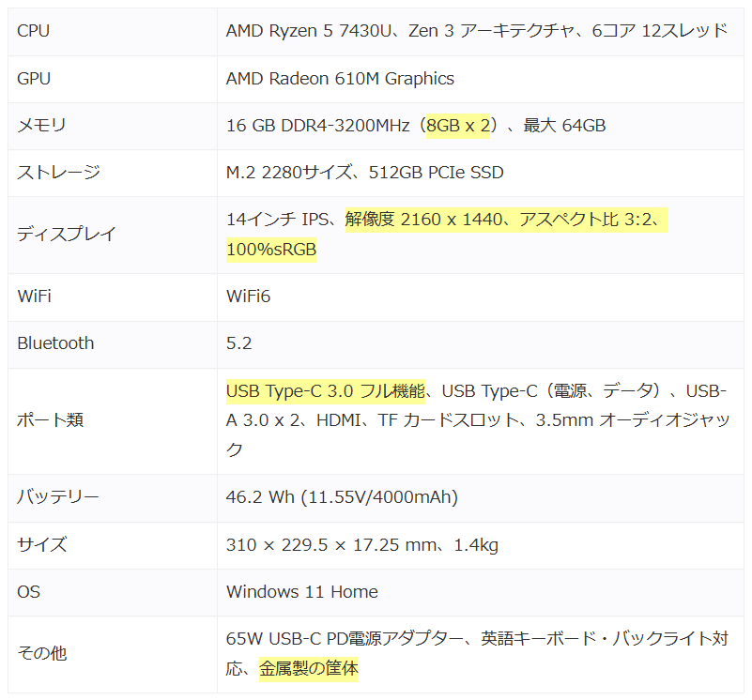
Task: Click the highlighted 100%sRGB text
Action: coord(270,249)
